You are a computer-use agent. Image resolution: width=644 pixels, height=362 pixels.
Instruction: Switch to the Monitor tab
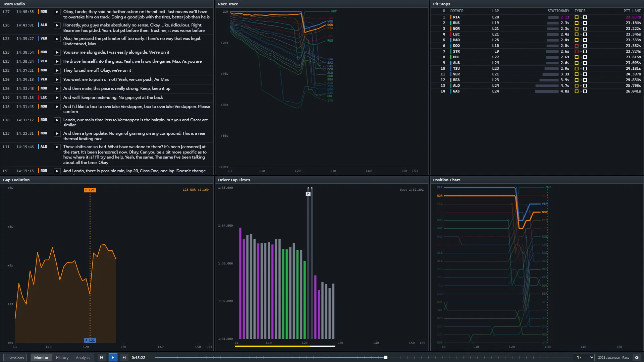[41, 358]
